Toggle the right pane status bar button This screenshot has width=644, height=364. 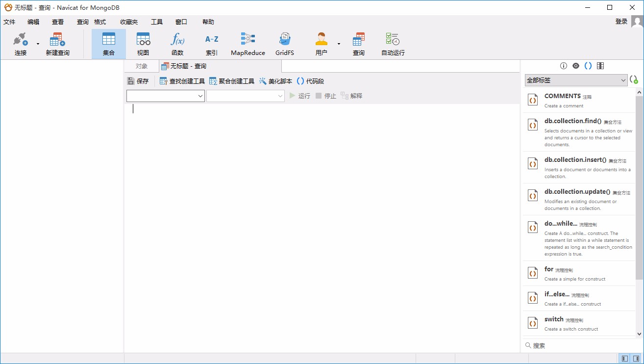point(636,359)
